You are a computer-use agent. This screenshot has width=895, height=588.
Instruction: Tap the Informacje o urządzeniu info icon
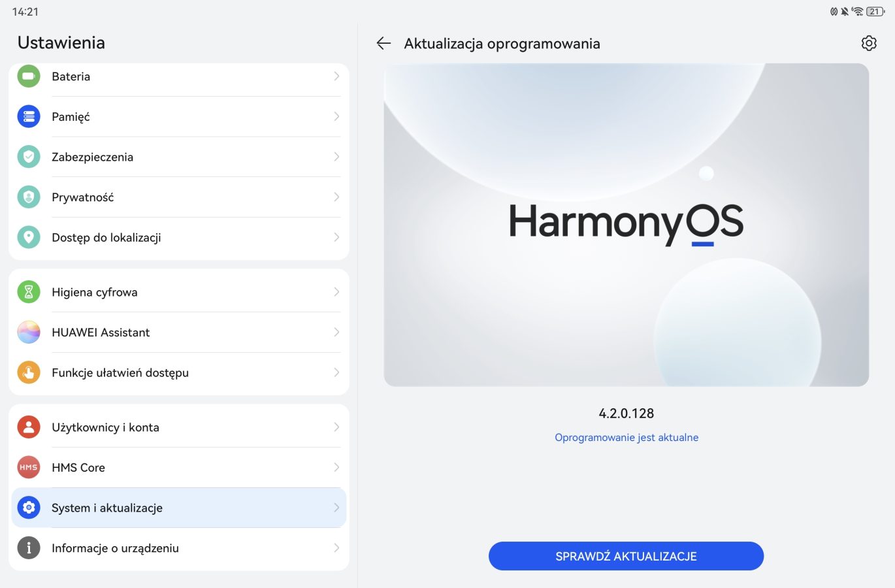tap(29, 548)
